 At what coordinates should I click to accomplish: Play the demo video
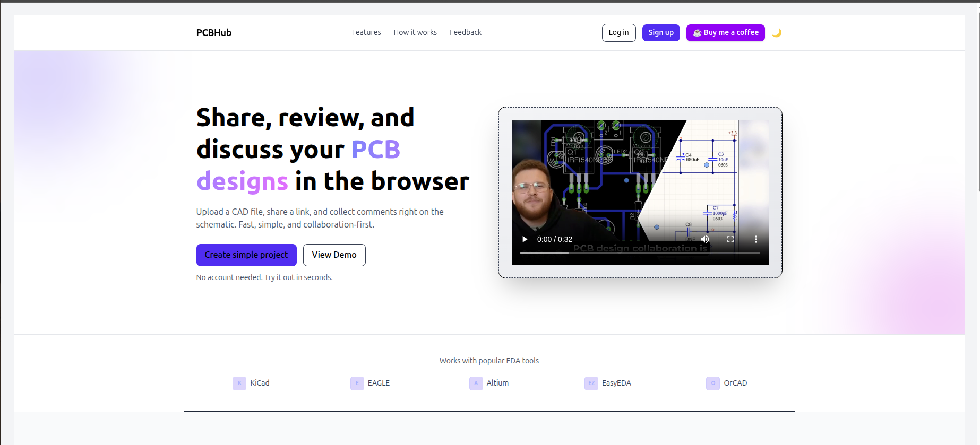pyautogui.click(x=525, y=239)
